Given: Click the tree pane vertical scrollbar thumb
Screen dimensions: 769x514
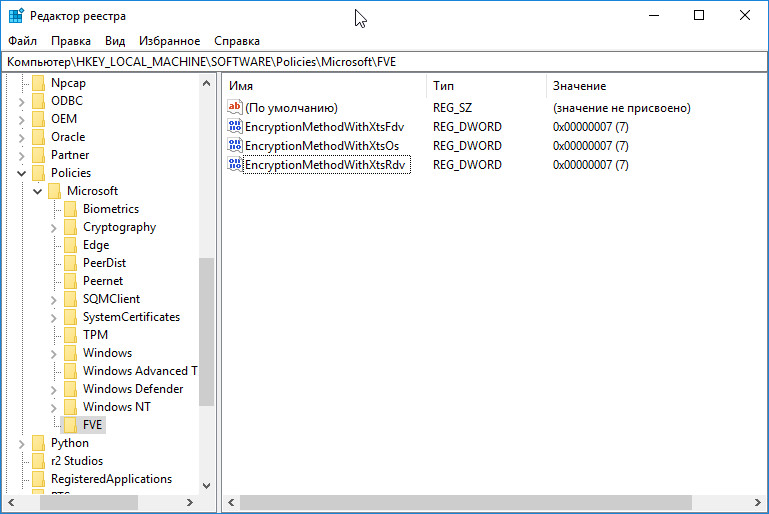Looking at the screenshot, I should tap(207, 331).
